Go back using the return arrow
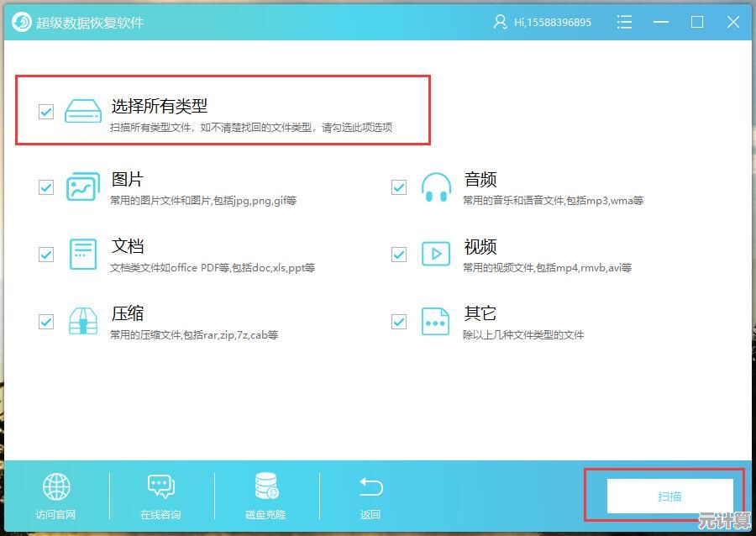Viewport: 756px width, 536px height. click(370, 487)
